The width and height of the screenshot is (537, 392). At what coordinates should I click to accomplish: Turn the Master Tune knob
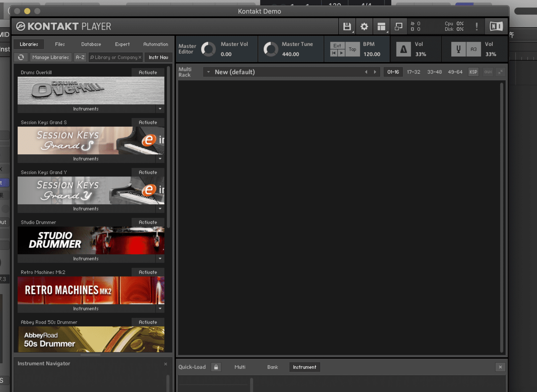click(x=271, y=49)
